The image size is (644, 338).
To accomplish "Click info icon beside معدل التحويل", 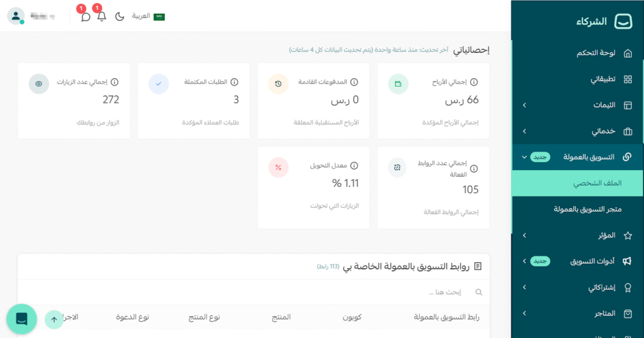I will [354, 166].
